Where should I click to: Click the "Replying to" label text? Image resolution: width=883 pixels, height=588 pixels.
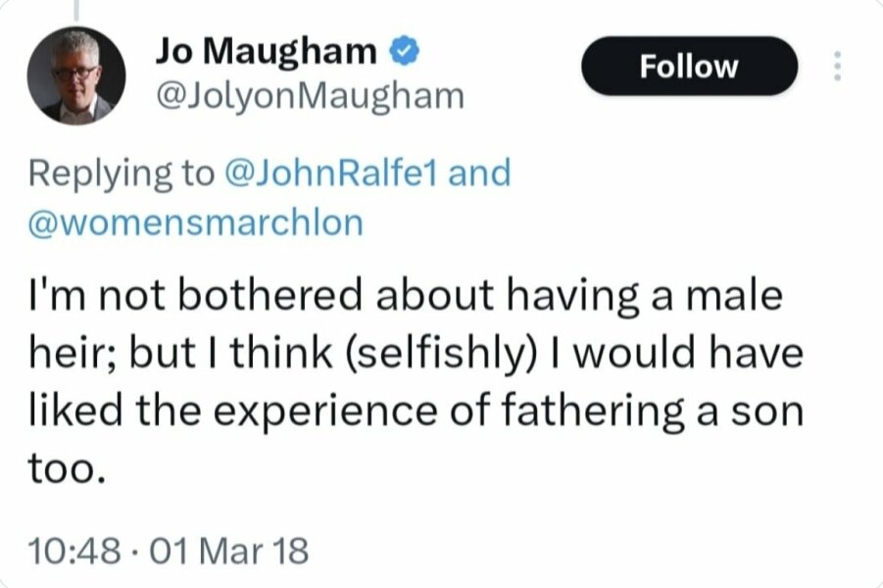coord(120,173)
